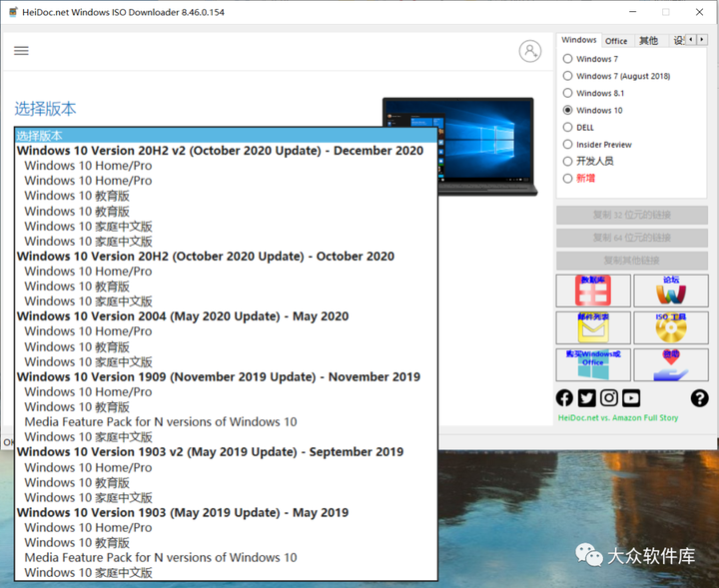719x588 pixels.
Task: Open the YouTube icon
Action: (631, 397)
